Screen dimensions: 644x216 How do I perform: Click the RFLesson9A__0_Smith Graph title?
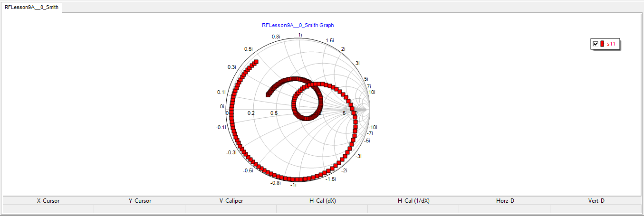point(298,25)
